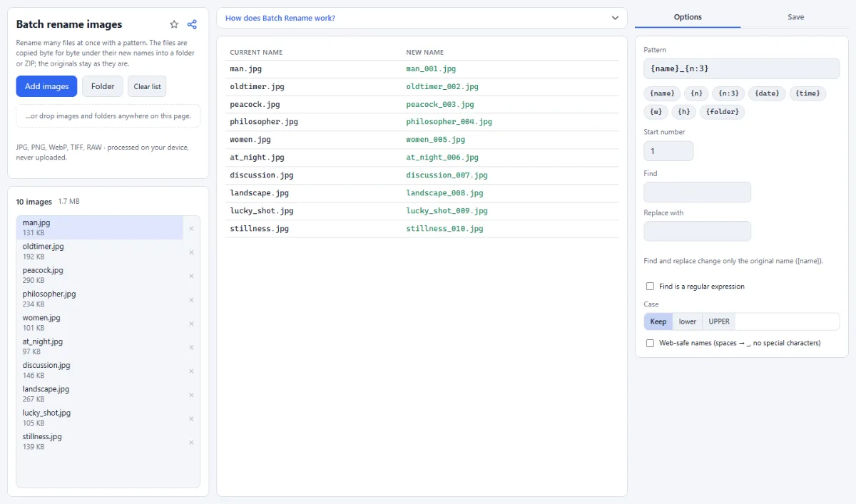Remove stillness.jpg from the image list
The width and height of the screenshot is (856, 504).
click(191, 443)
